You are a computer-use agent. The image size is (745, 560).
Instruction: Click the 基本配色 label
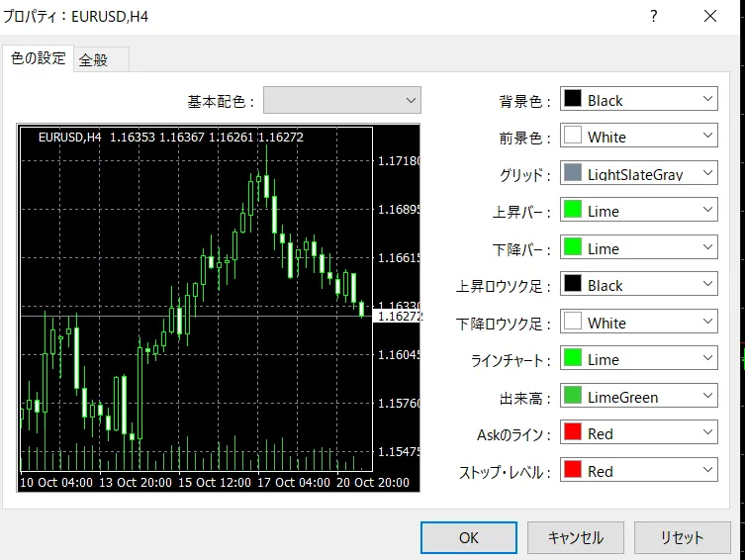[221, 102]
